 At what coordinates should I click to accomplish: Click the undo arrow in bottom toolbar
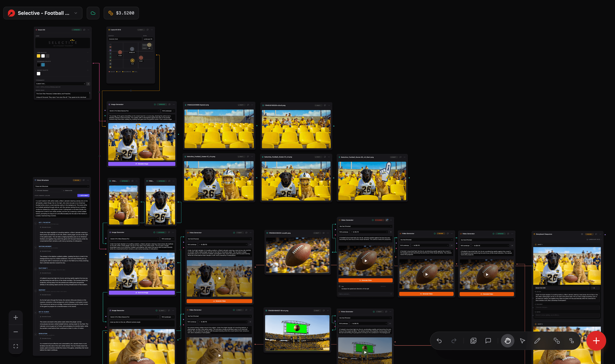[x=439, y=341]
